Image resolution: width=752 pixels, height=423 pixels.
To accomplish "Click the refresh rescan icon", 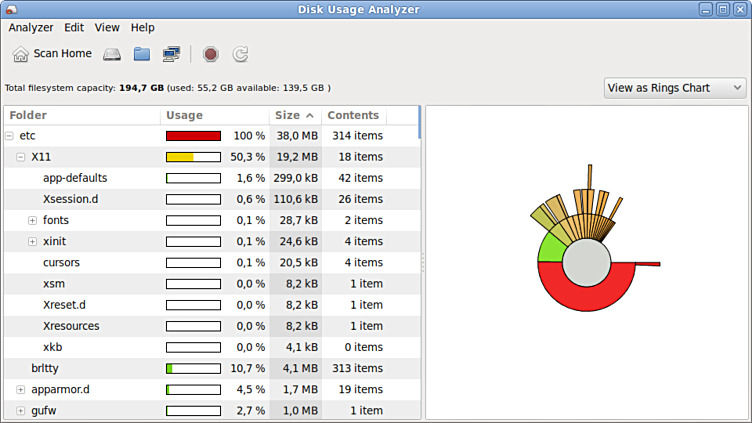I will click(240, 54).
